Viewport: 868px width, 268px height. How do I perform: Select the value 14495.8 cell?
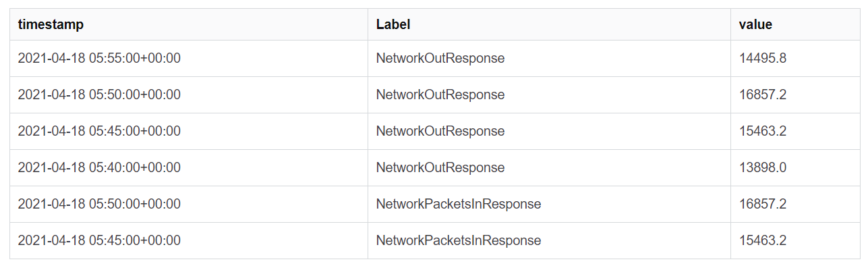coord(796,58)
